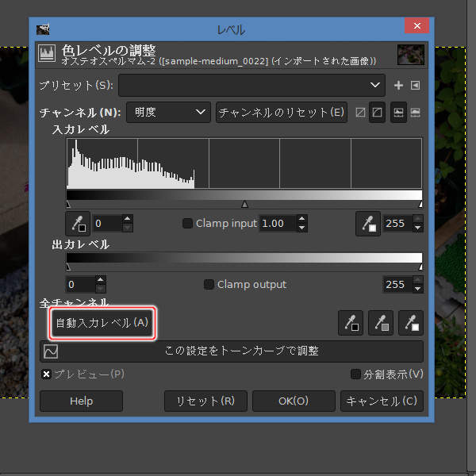Open the プリセット(S) dropdown

click(x=251, y=86)
